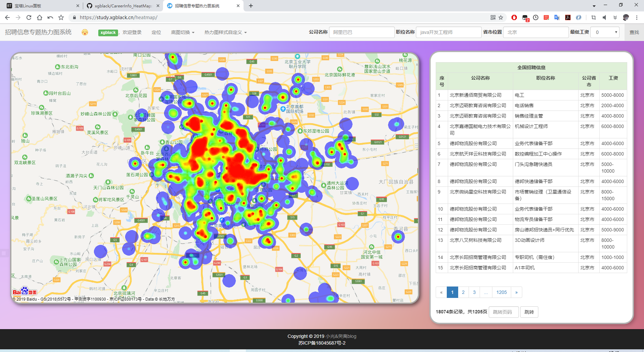Open the red AdBlock hand extension
Image resolution: width=644 pixels, height=352 pixels.
[x=514, y=17]
